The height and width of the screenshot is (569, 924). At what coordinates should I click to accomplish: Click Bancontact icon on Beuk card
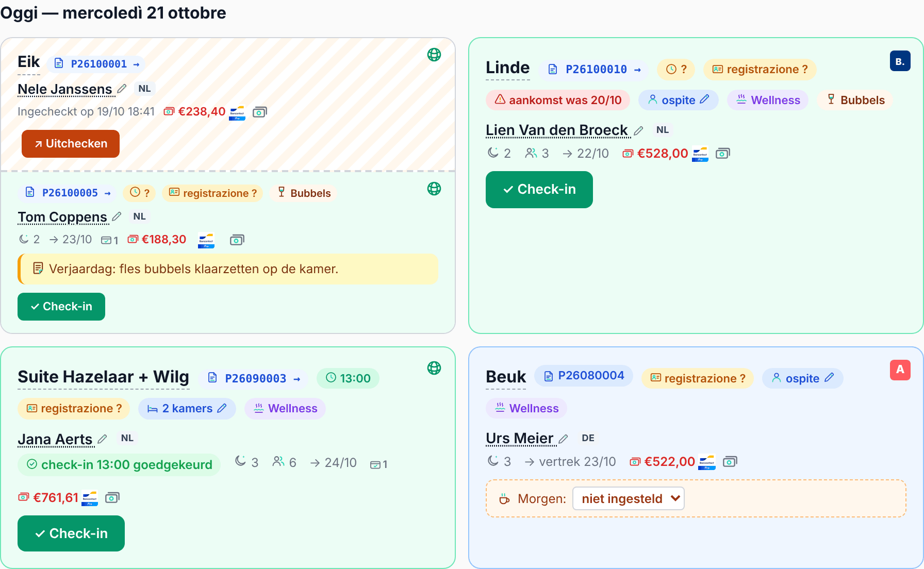707,462
